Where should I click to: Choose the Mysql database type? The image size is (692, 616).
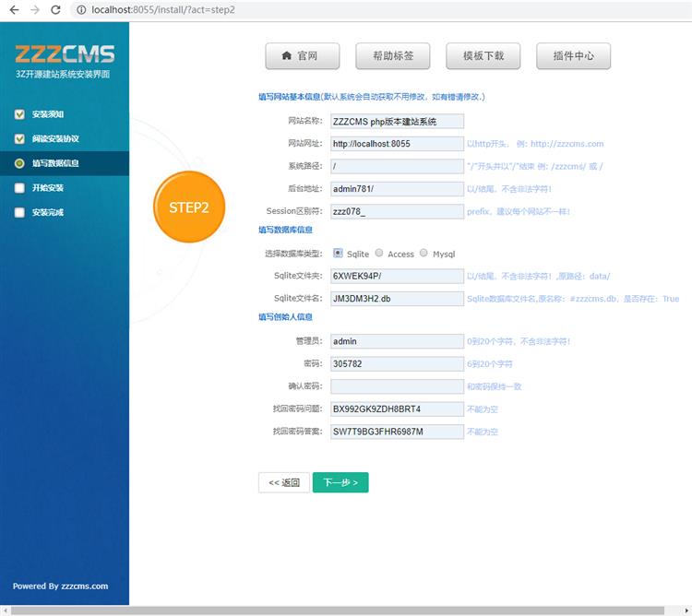(x=424, y=253)
